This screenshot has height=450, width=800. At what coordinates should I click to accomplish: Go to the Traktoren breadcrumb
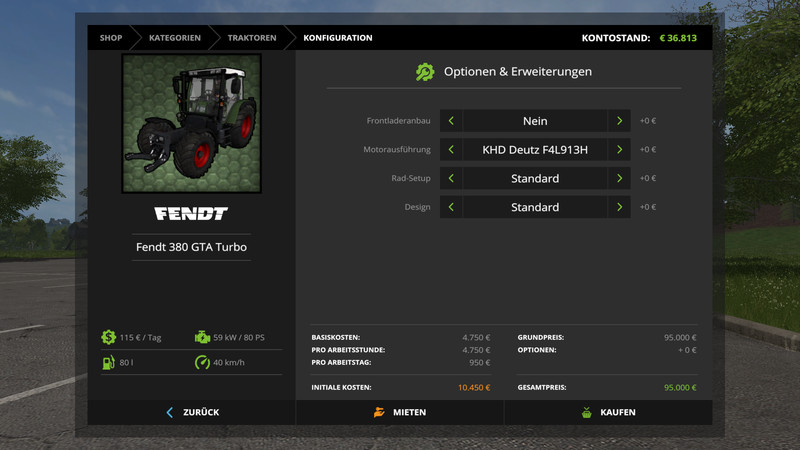[252, 38]
